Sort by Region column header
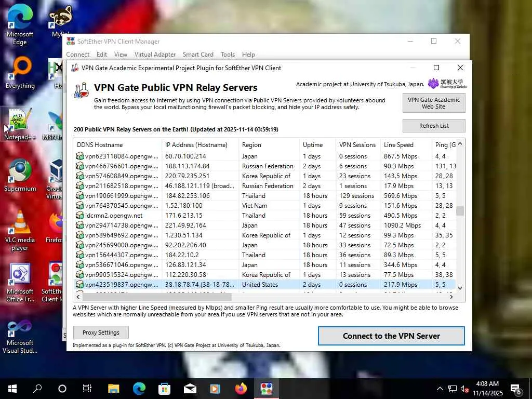 269,145
